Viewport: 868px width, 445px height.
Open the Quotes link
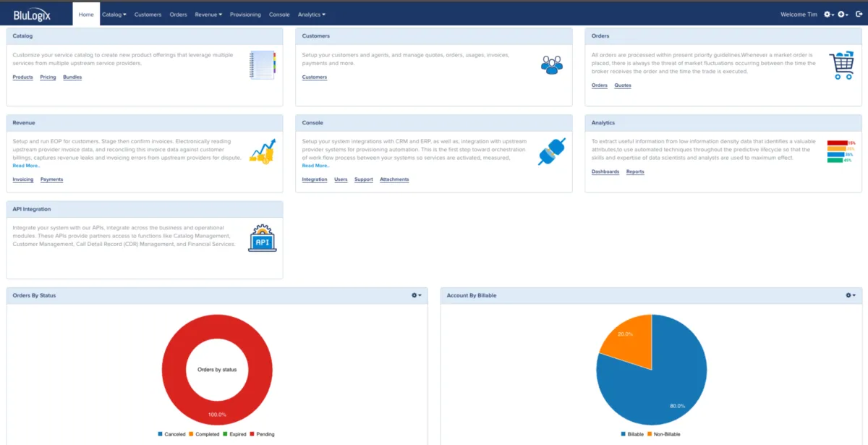(x=623, y=85)
